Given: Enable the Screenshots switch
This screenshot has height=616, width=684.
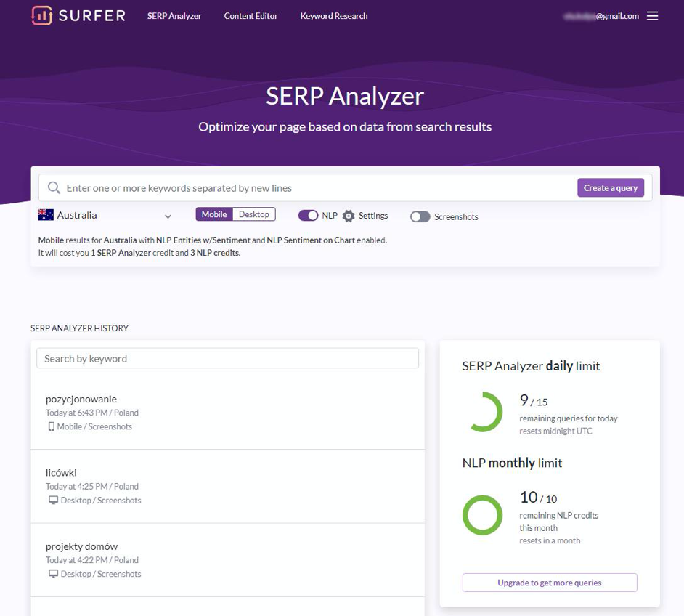Looking at the screenshot, I should (x=420, y=216).
